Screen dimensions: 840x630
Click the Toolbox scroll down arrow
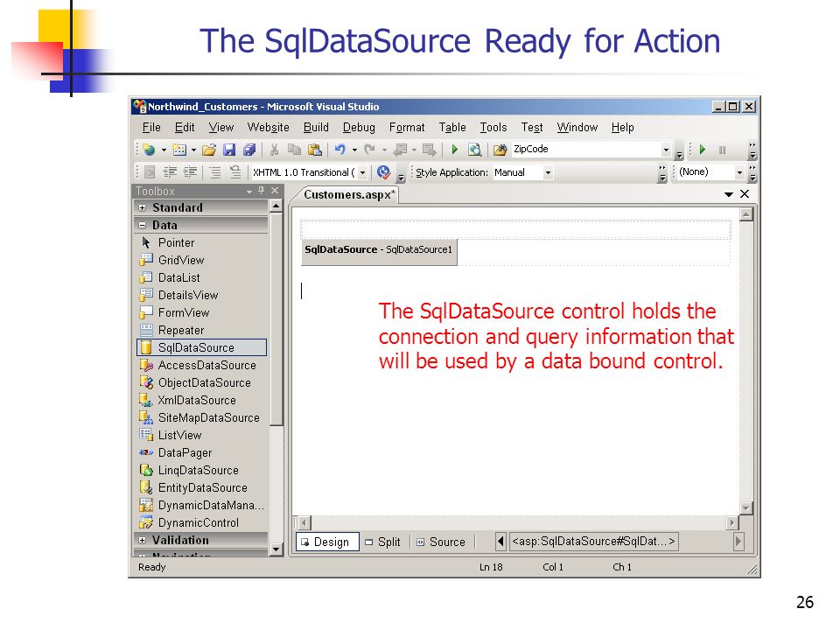[276, 549]
